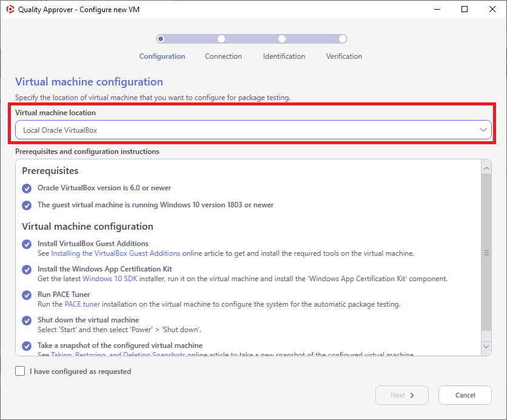This screenshot has width=507, height=420.
Task: Click 'Run PACE Tuner' heading text
Action: pos(64,295)
